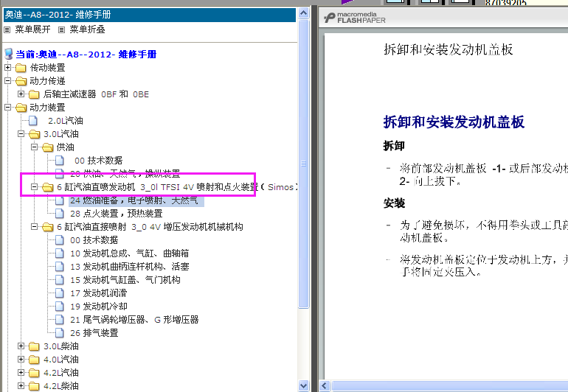Open 20 供油、天然气、操纵装置 document

[x=125, y=174]
